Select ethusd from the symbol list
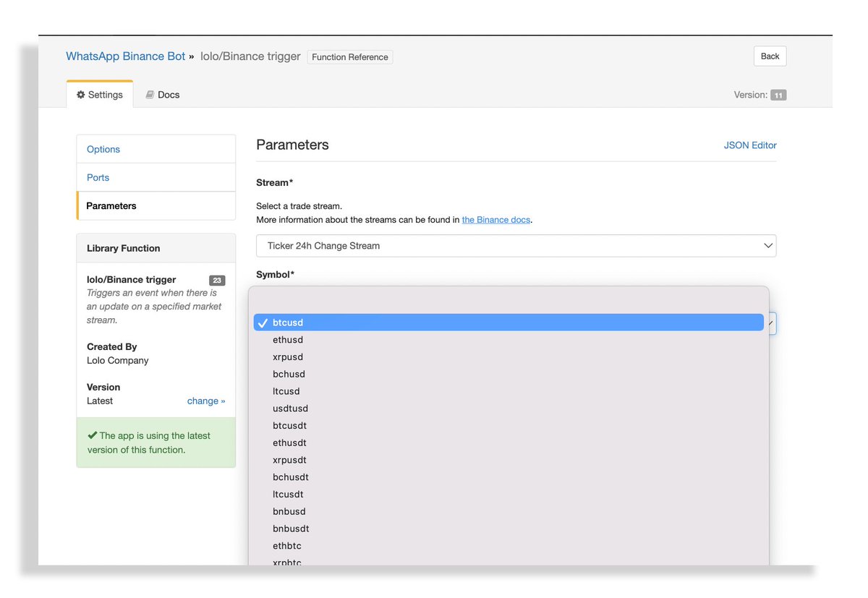Screen dimensions: 868x598 (x=509, y=340)
